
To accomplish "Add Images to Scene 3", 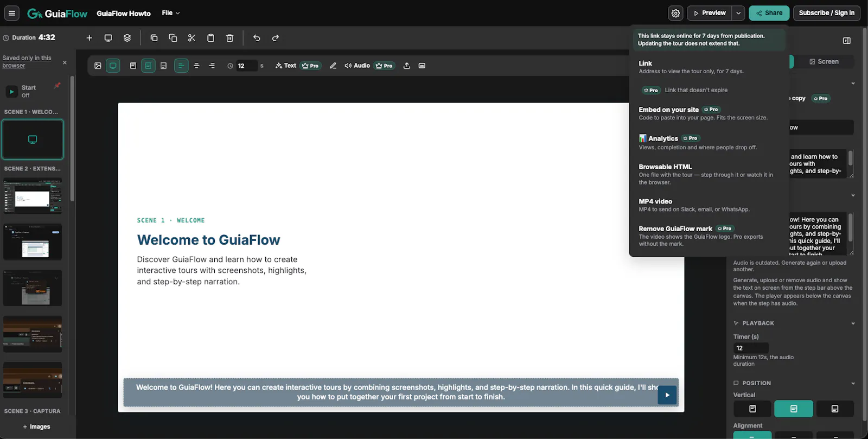I will click(36, 427).
